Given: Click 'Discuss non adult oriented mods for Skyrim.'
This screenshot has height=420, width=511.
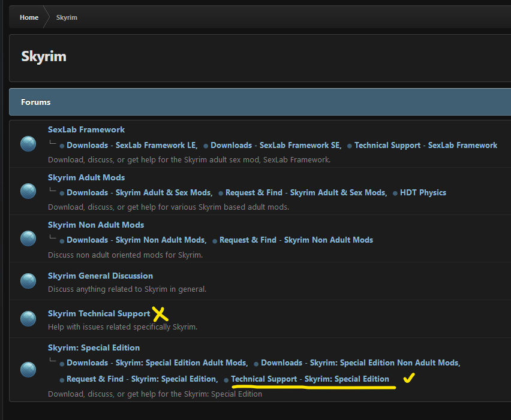Looking at the screenshot, I should 125,255.
